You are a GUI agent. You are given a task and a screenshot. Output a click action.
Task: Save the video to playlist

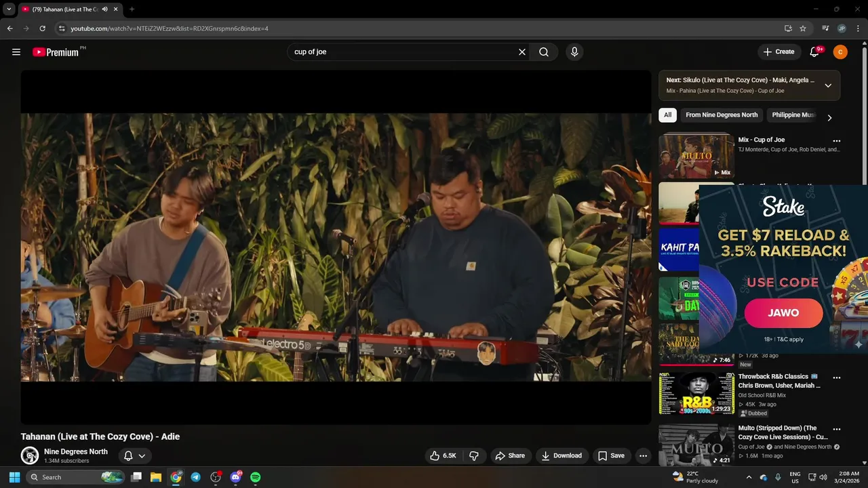(x=610, y=455)
